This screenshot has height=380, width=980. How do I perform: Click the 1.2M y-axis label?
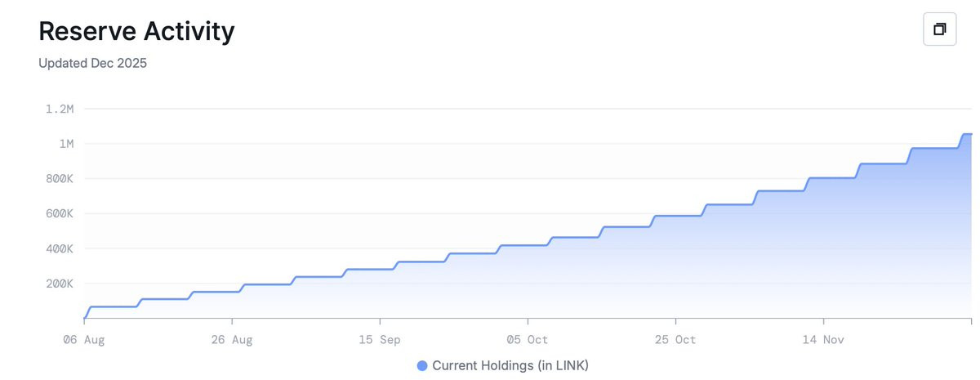pyautogui.click(x=60, y=109)
